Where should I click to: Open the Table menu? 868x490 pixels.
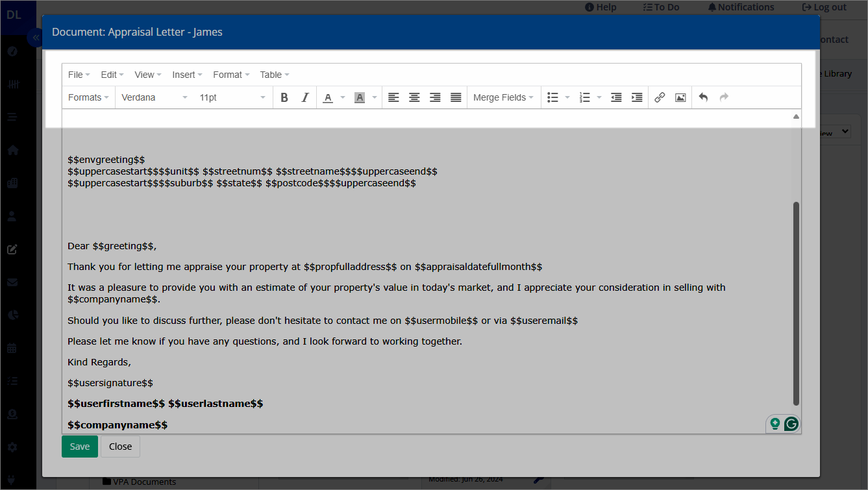(x=275, y=75)
